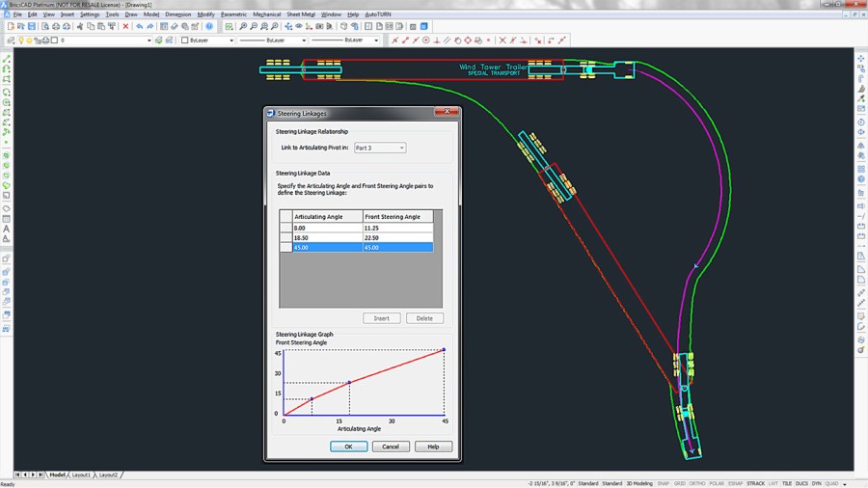Click the Redo arrow icon

tap(151, 27)
